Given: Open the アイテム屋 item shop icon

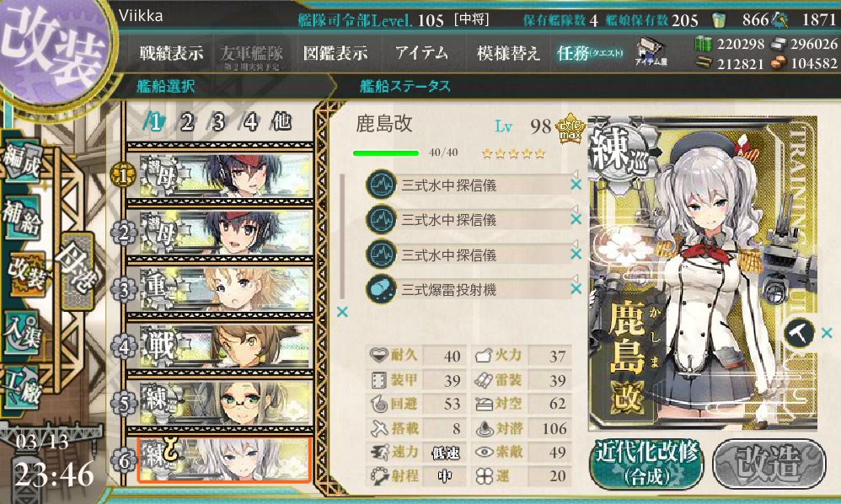Looking at the screenshot, I should 651,52.
